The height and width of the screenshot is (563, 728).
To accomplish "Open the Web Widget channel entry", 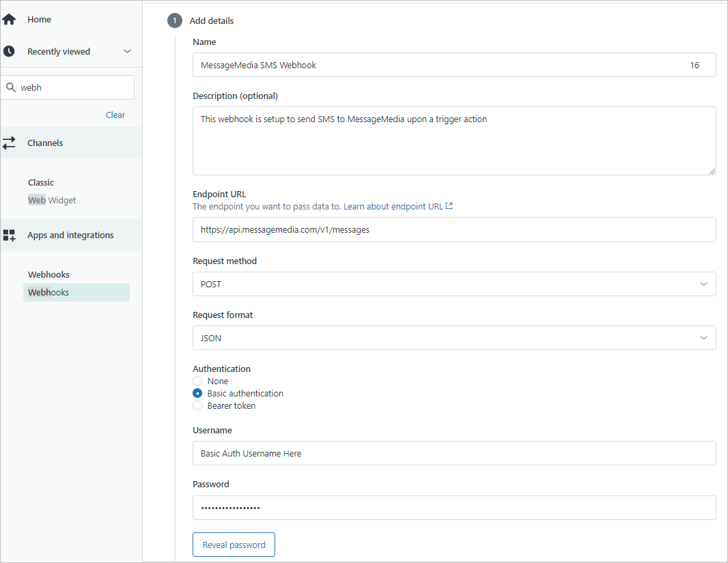I will pos(51,200).
